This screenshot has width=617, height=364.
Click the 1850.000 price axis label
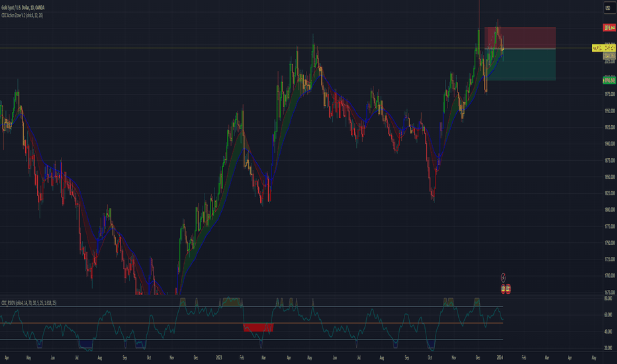coord(610,177)
